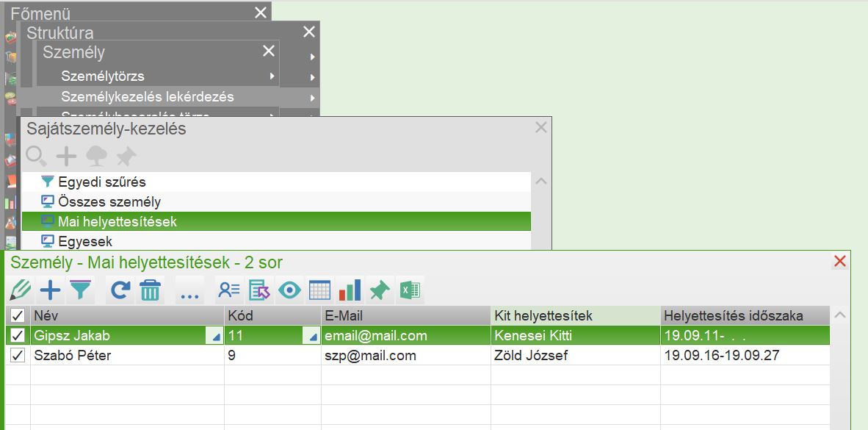The width and height of the screenshot is (868, 430).
Task: Open the dropdown triangle in the Gipsz Jakab cell
Action: click(x=216, y=336)
